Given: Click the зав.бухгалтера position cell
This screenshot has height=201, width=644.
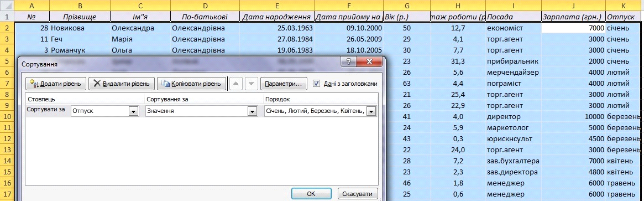Looking at the screenshot, I should pos(514,161).
